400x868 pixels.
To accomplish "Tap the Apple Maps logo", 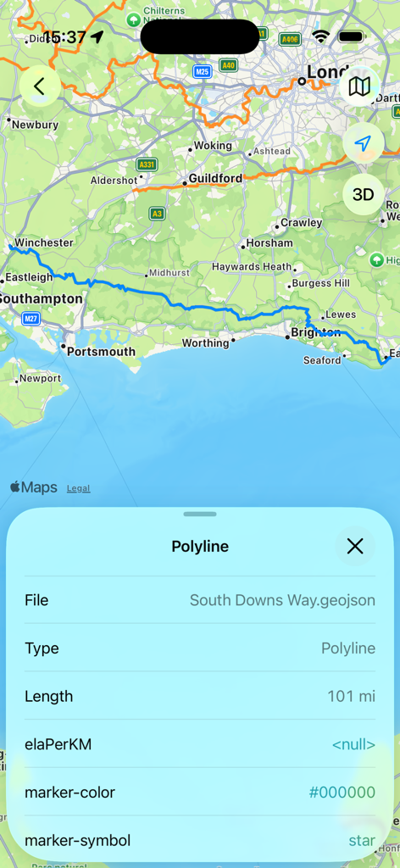I will click(x=34, y=487).
